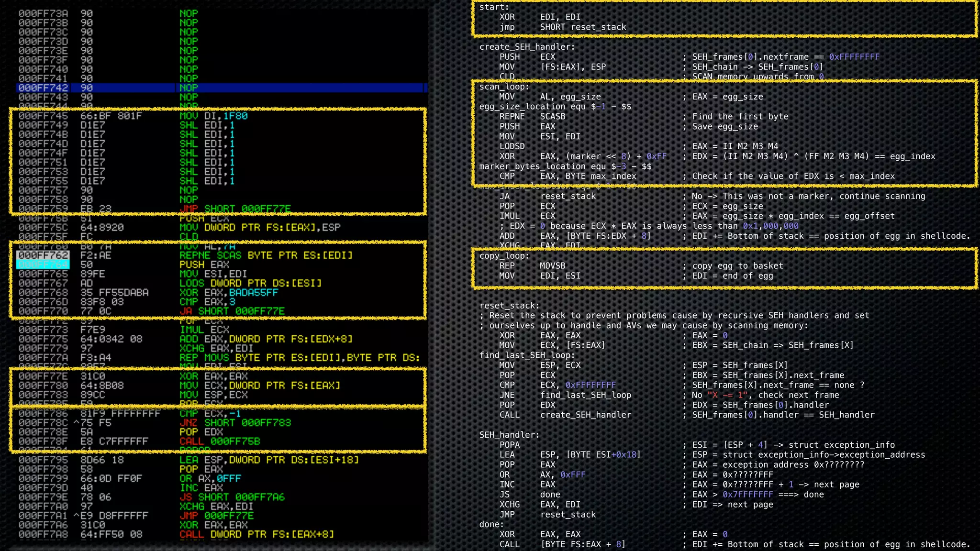Click the SHL EDI,1 row at 000FF755
The height and width of the screenshot is (551, 980).
point(127,181)
